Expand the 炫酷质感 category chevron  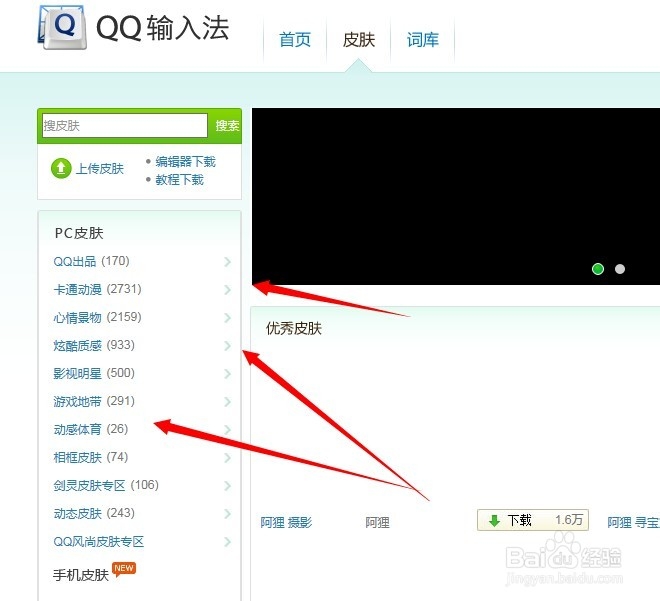click(227, 346)
